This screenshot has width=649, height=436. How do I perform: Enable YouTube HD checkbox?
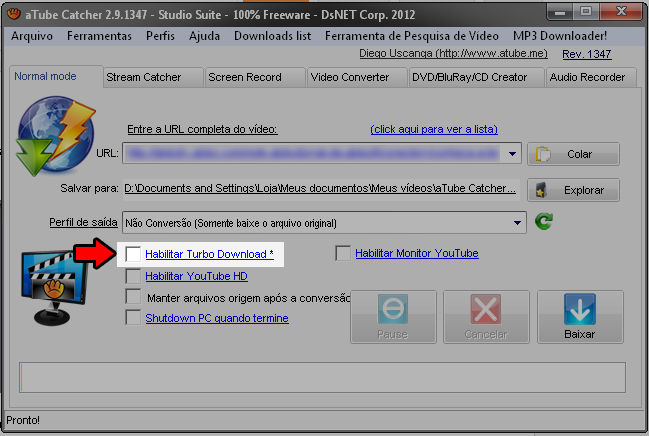click(133, 276)
